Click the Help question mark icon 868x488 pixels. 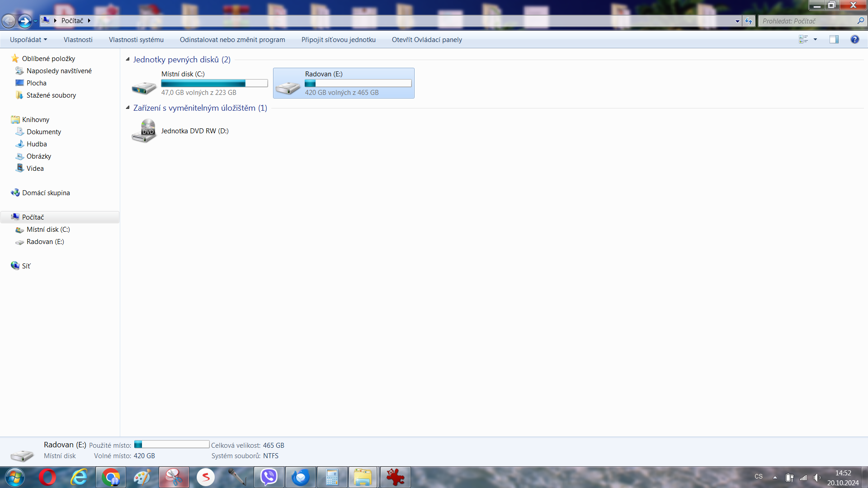click(854, 39)
